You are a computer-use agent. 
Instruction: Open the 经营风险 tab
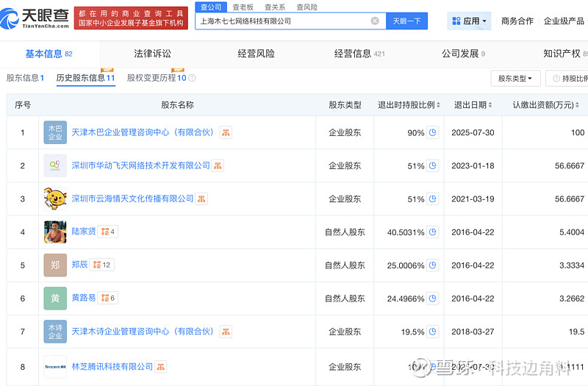coord(256,54)
